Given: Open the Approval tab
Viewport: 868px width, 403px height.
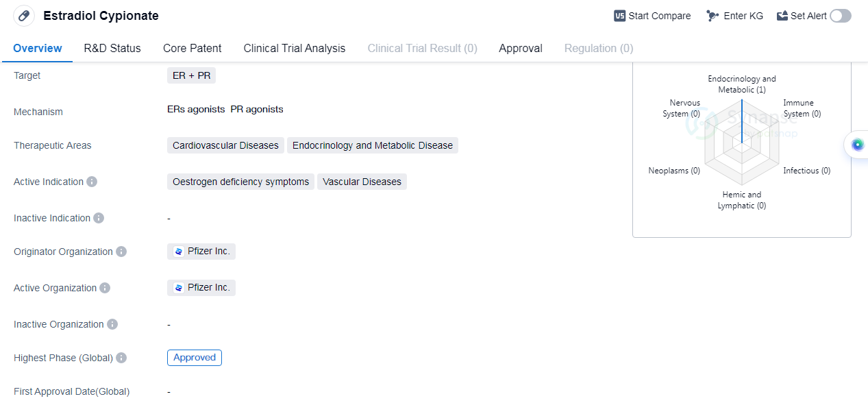Looking at the screenshot, I should click(520, 48).
